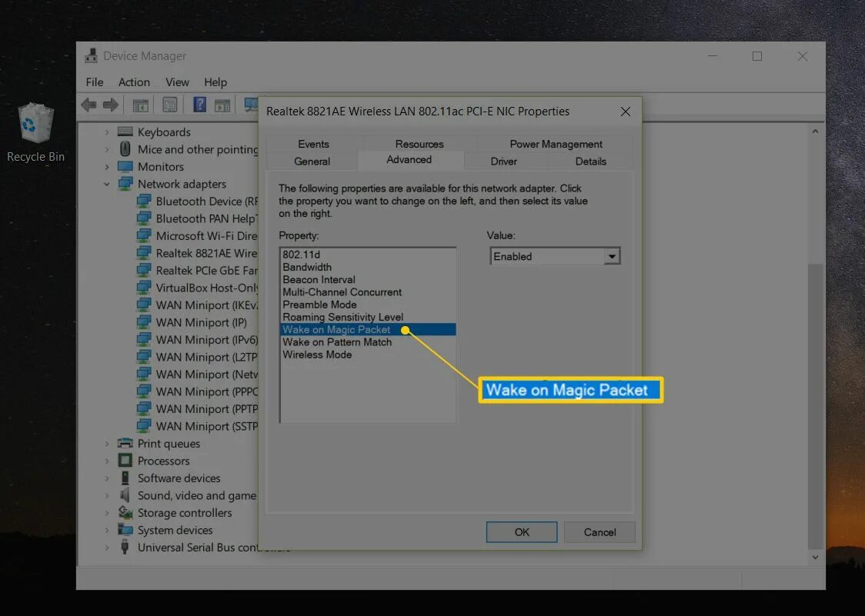Select WAN Miniport (Netw… in device tree
Screen dimensions: 865x616
(x=206, y=374)
